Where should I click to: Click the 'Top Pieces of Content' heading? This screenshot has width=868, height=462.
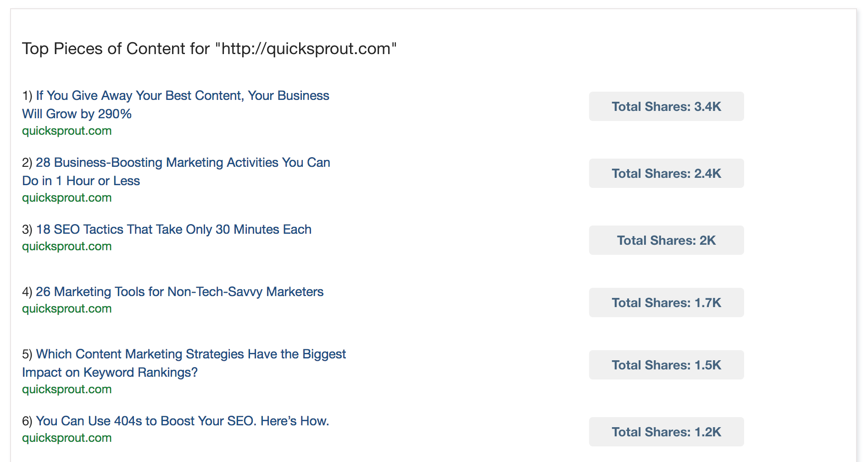click(209, 49)
